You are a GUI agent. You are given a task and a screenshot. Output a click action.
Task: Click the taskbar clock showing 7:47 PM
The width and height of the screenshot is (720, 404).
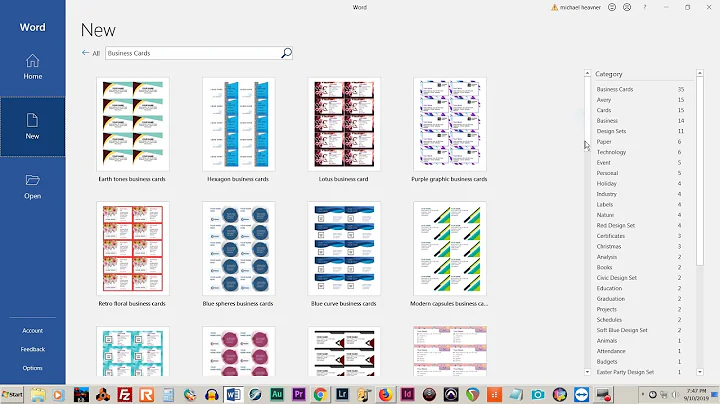tap(697, 394)
